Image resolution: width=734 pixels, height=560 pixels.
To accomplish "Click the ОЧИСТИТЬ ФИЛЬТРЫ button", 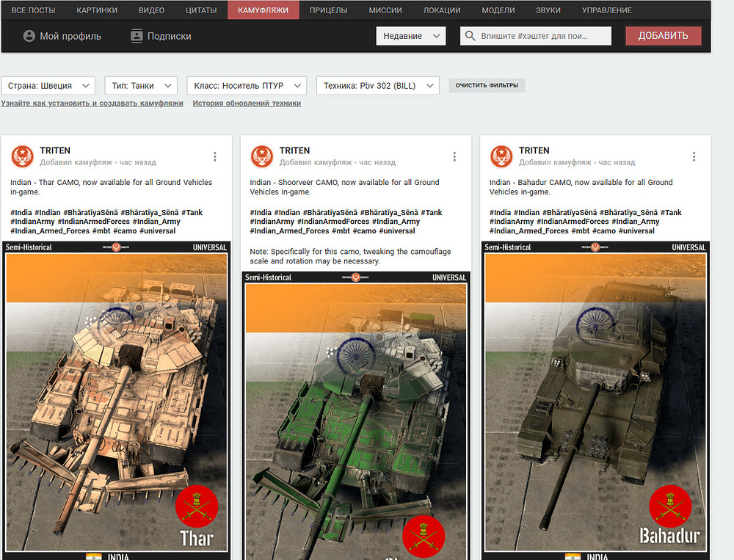I will pyautogui.click(x=487, y=85).
